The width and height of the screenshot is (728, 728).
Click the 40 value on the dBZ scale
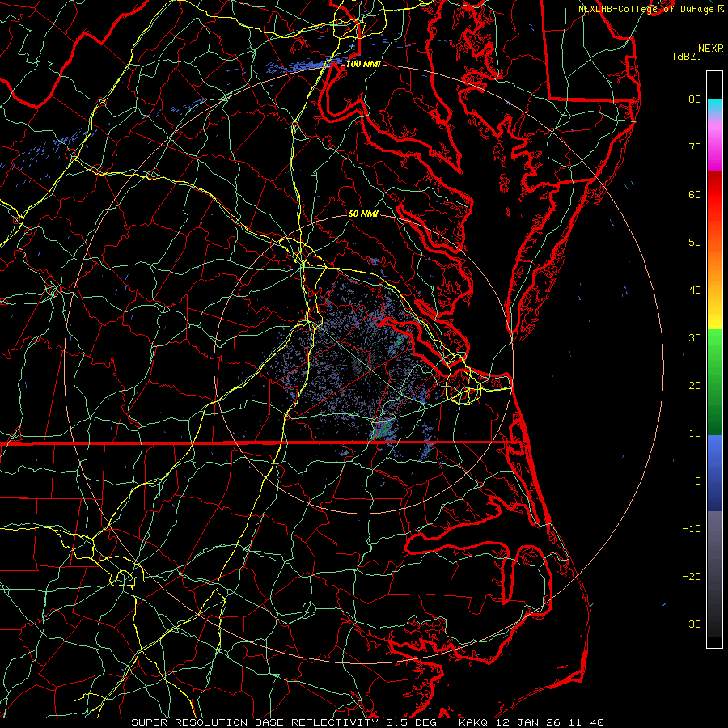(x=695, y=290)
